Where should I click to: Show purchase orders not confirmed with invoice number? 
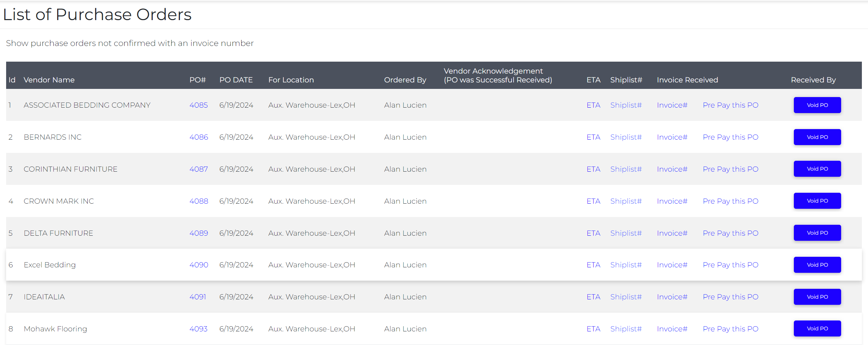130,43
